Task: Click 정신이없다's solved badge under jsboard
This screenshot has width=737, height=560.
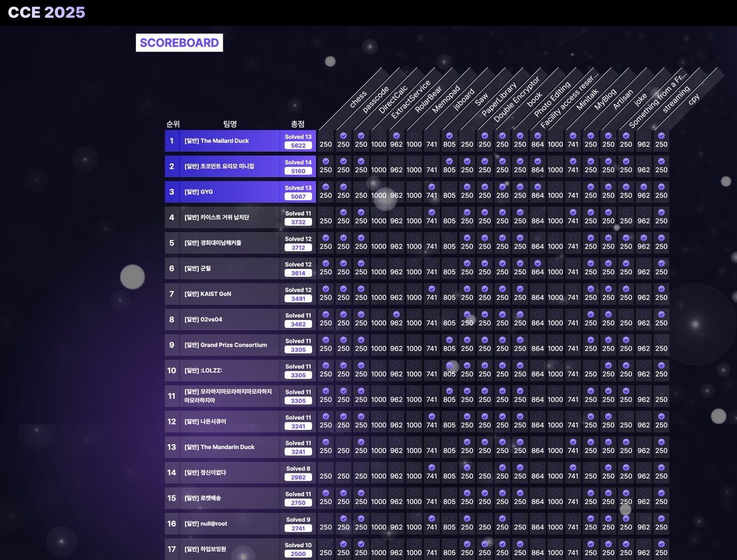Action: pos(432,467)
